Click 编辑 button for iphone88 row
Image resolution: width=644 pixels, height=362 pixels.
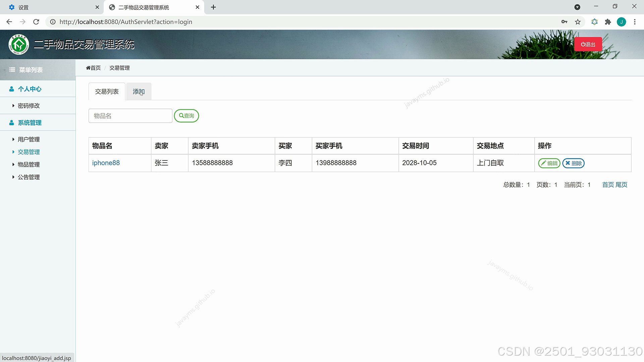pos(549,163)
